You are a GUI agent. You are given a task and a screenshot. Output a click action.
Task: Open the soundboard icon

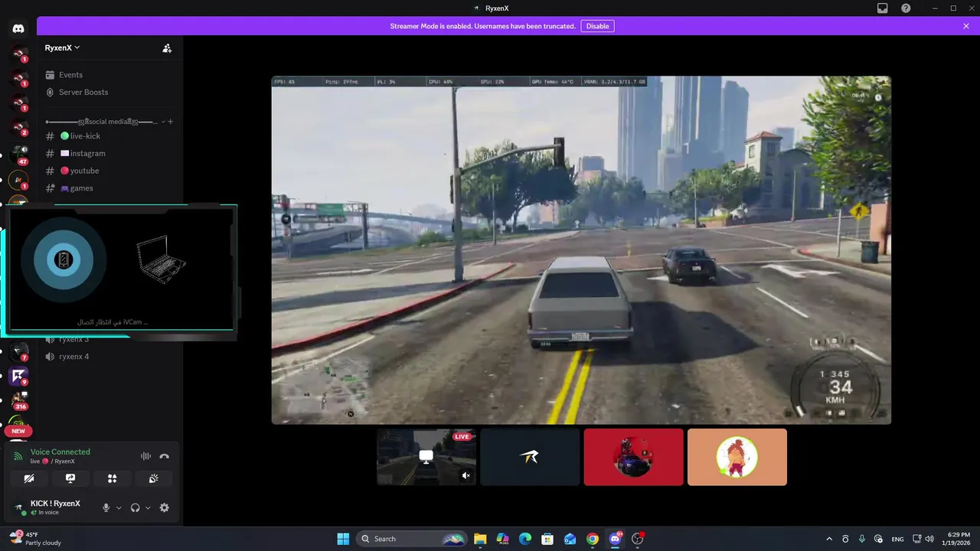(x=153, y=478)
